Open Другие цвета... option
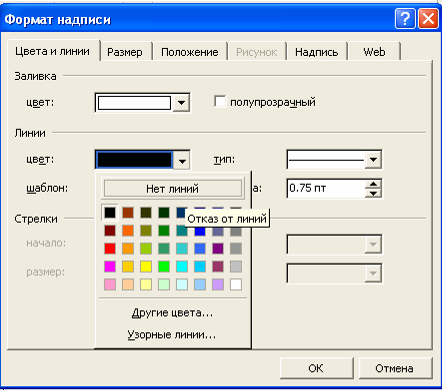The height and width of the screenshot is (390, 442). [x=172, y=313]
